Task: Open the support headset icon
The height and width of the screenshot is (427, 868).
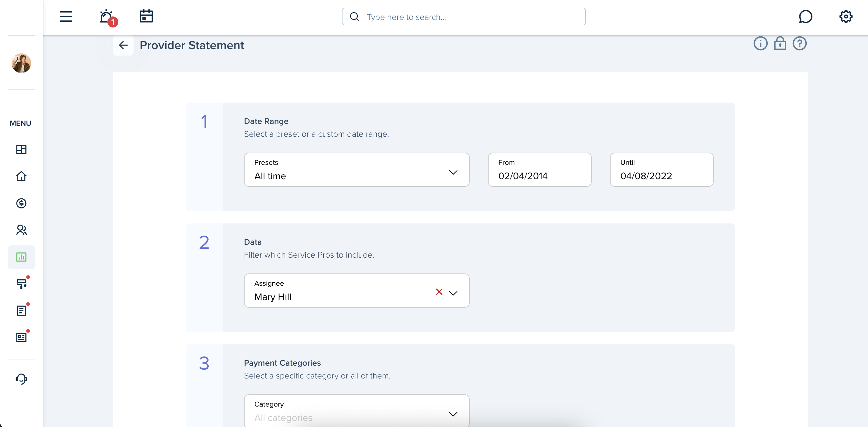Action: click(21, 379)
